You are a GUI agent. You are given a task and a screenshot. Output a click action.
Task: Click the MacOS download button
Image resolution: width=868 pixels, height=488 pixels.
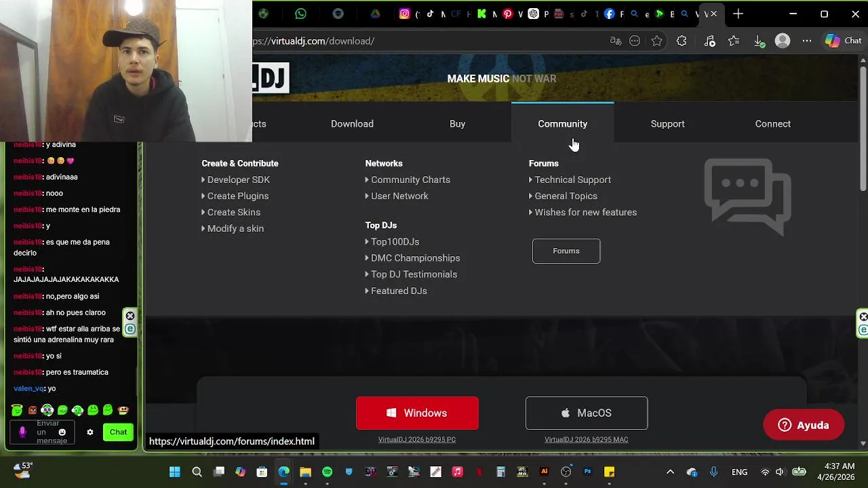(587, 413)
